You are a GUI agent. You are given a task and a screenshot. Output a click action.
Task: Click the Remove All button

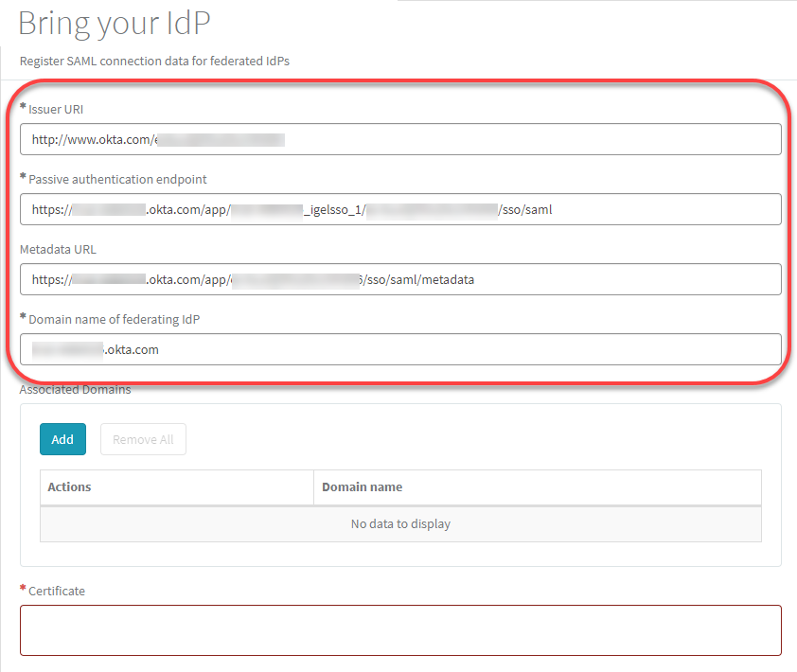143,439
